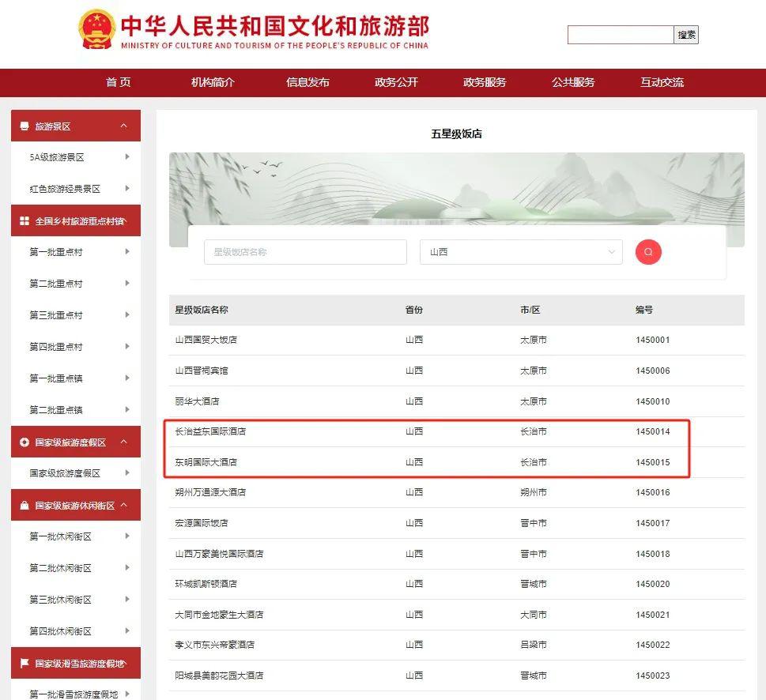Open 第二批重点镇 sidebar link
This screenshot has width=766, height=700.
coord(56,410)
